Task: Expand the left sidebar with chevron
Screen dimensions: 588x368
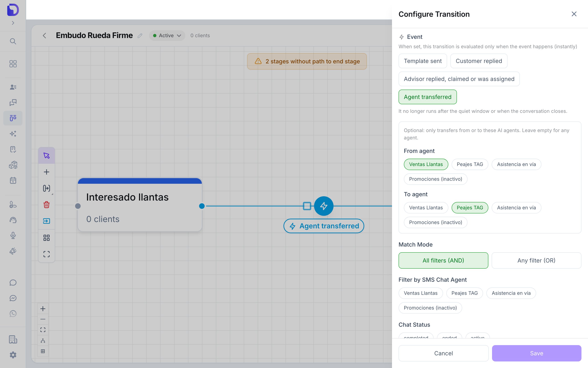Action: pyautogui.click(x=13, y=23)
